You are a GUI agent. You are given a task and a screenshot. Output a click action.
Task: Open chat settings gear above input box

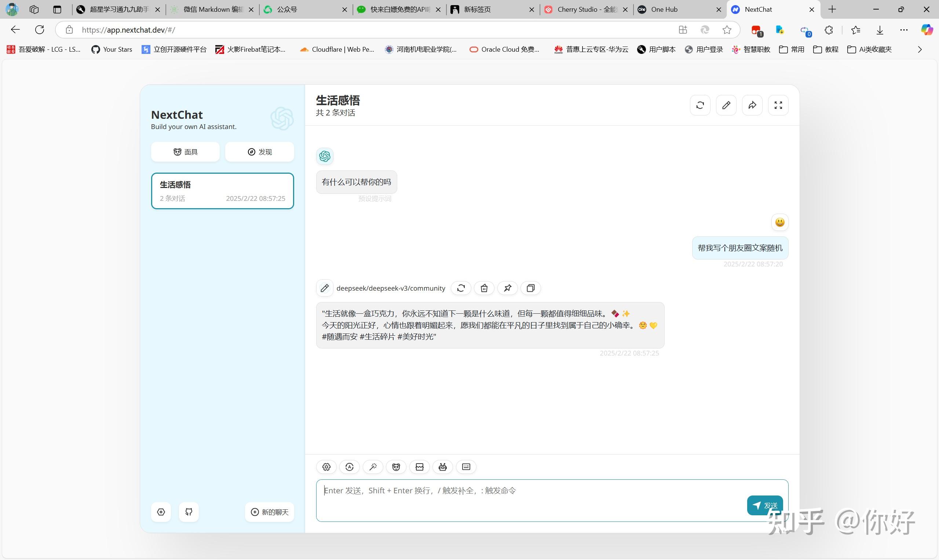tap(326, 467)
